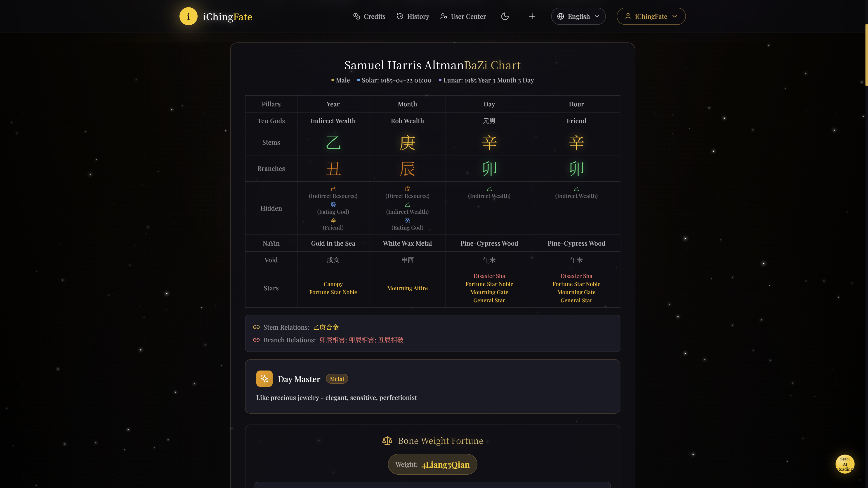Click the Bone Weight Fortune scales icon
Viewport: 868px width, 488px height.
point(387,440)
